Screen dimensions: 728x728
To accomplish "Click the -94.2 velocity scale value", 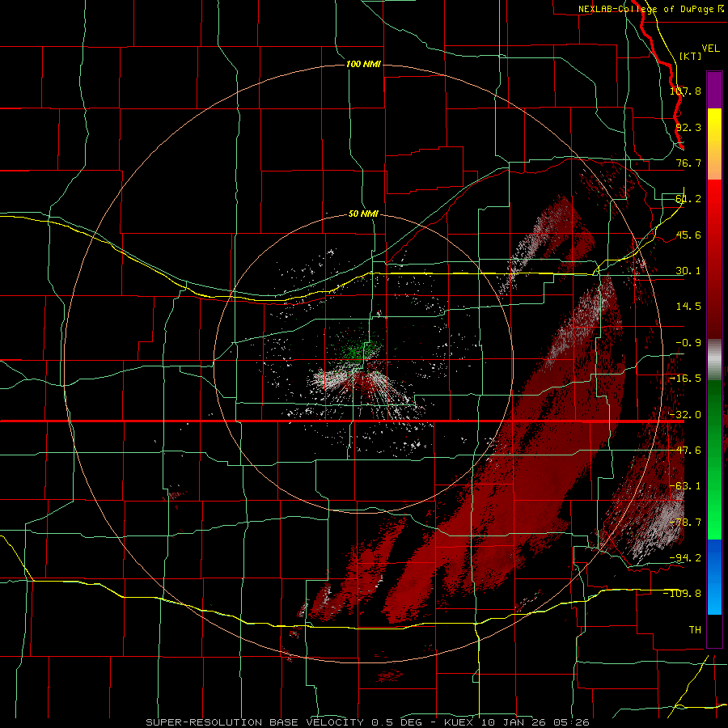I will pos(685,558).
